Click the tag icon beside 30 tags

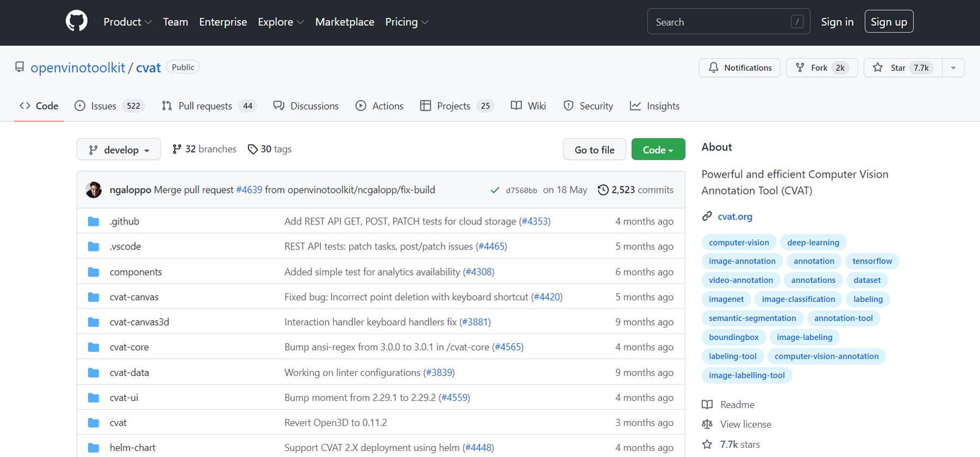pos(253,149)
